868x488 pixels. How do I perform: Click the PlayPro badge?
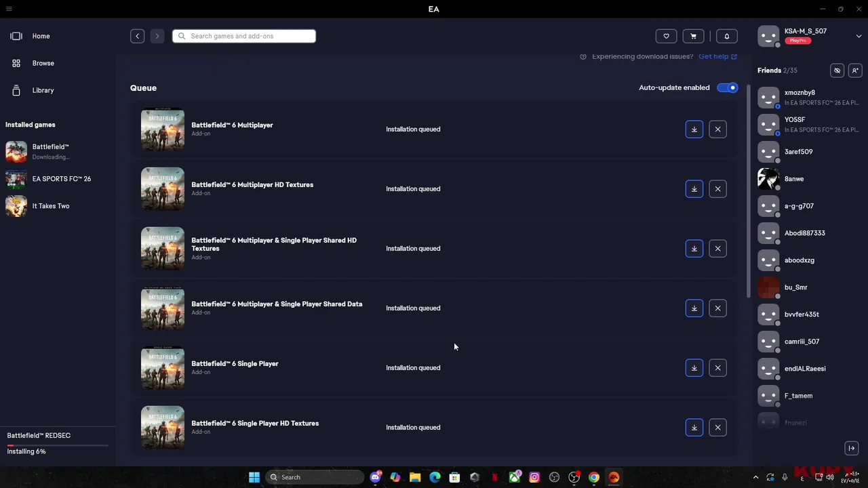tap(798, 41)
